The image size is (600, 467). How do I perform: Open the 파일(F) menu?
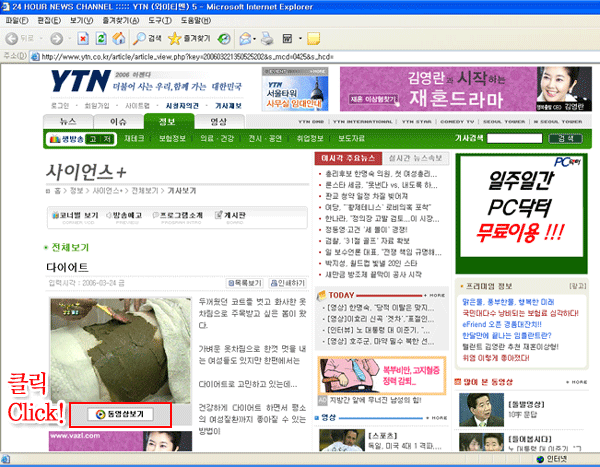tap(17, 20)
